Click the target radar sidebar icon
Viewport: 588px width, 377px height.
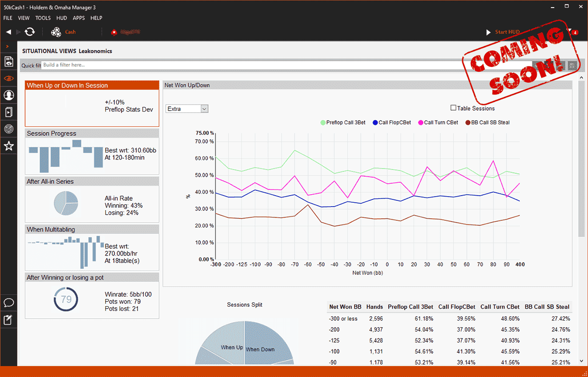point(9,129)
